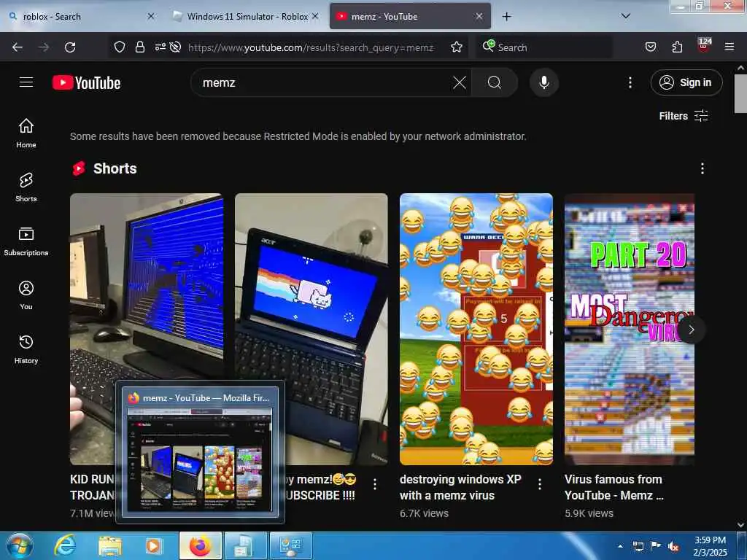Open Shorts in YouTube sidebar
The height and width of the screenshot is (560, 747).
pos(26,187)
